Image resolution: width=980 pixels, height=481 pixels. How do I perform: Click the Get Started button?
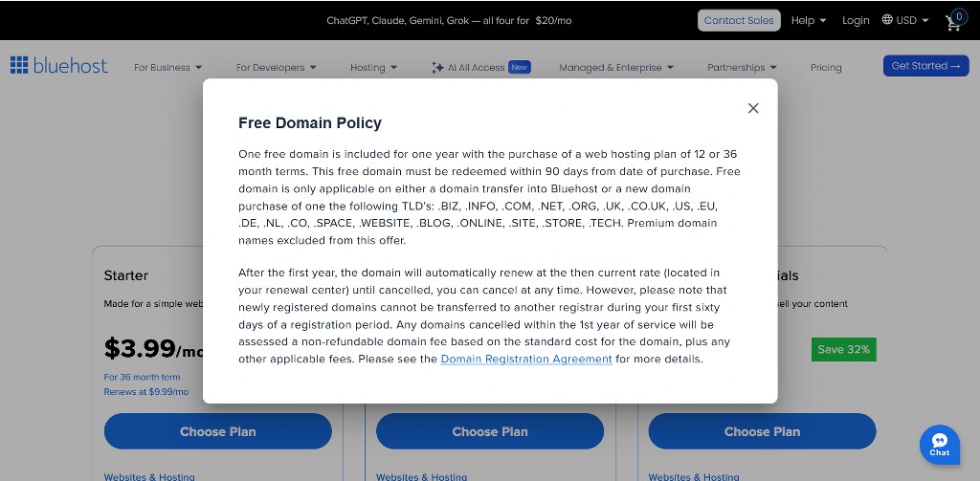tap(925, 66)
